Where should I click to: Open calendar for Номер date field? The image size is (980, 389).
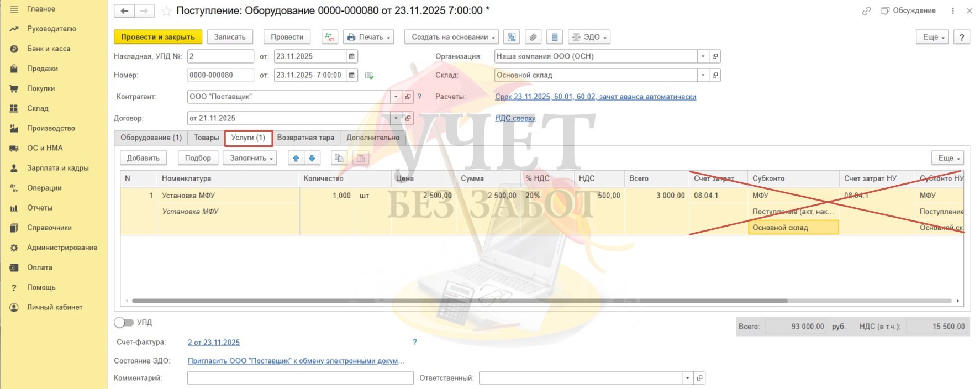[352, 75]
